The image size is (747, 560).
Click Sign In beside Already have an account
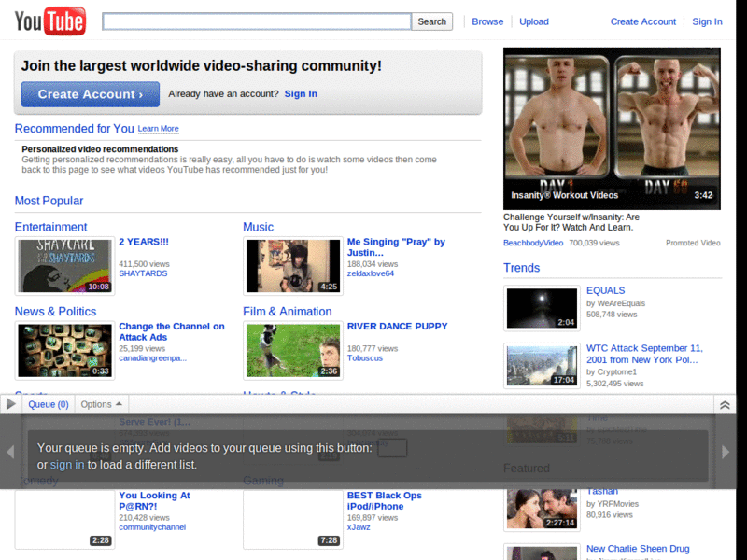click(x=301, y=94)
